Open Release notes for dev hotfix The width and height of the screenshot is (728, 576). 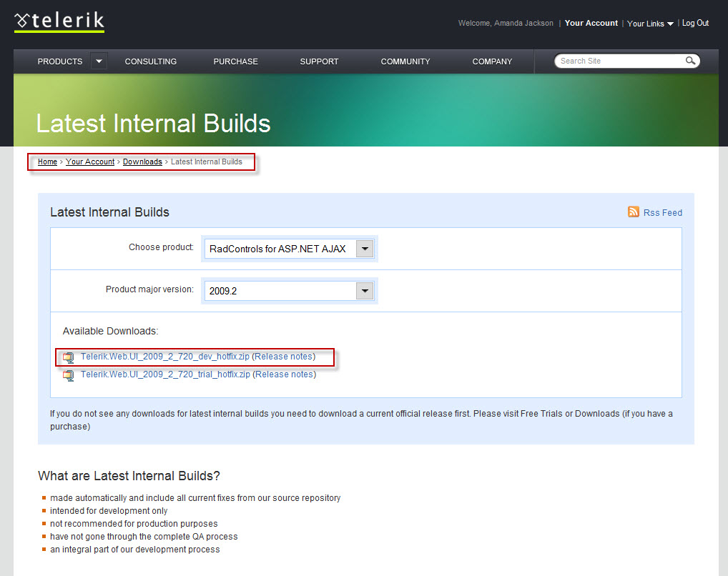point(283,357)
